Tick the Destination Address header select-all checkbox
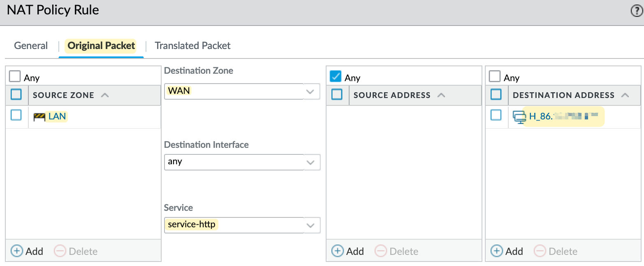This screenshot has height=266, width=644. [x=496, y=95]
